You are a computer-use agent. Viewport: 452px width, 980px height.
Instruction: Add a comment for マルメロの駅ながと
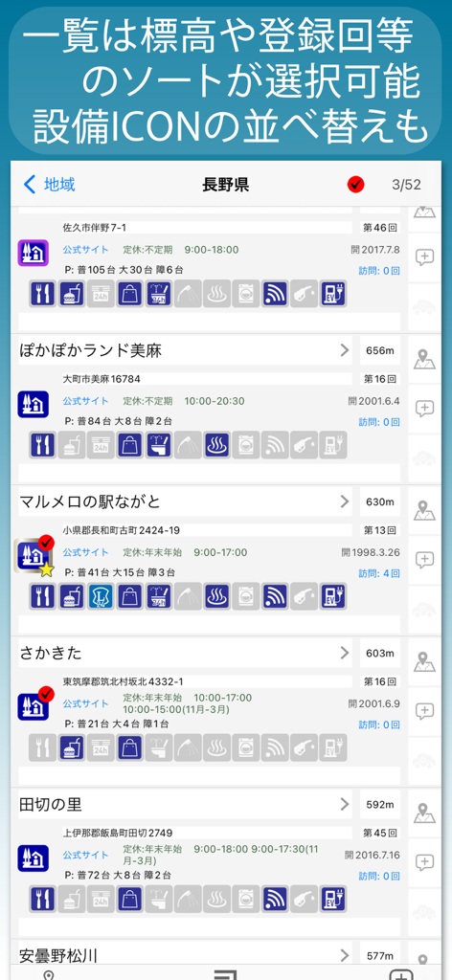(x=424, y=560)
